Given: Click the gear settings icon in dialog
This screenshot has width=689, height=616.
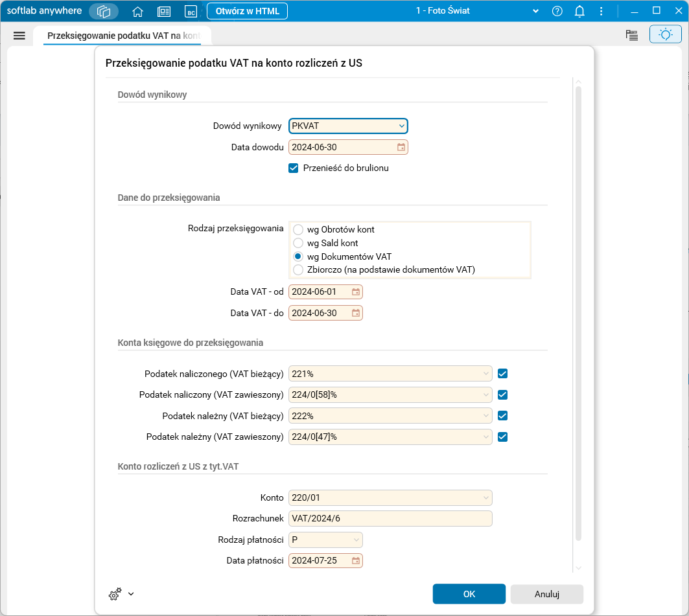Looking at the screenshot, I should click(115, 594).
